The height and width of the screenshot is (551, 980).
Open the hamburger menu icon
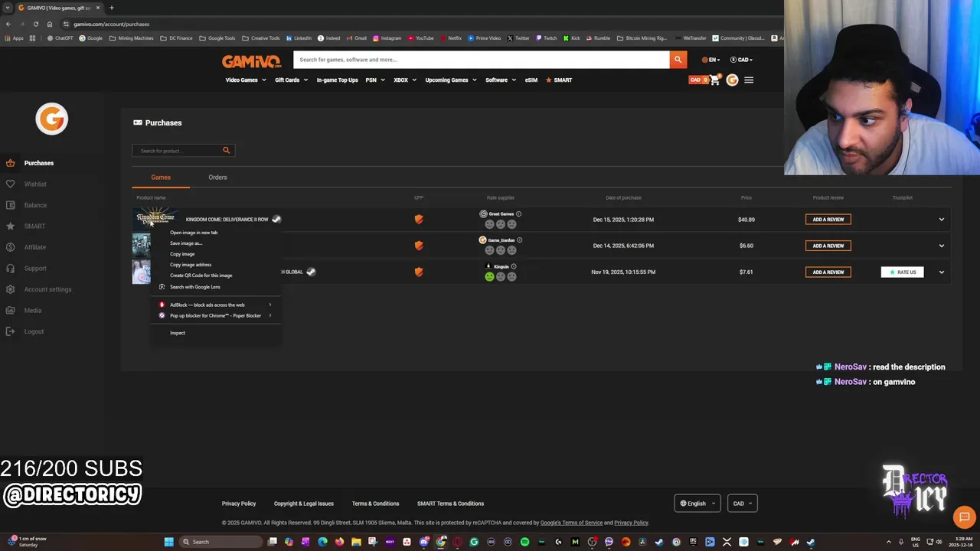click(749, 80)
